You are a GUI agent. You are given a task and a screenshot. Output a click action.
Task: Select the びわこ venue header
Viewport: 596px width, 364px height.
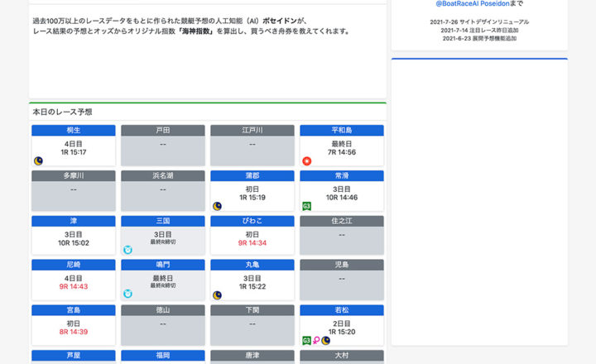[x=252, y=221]
